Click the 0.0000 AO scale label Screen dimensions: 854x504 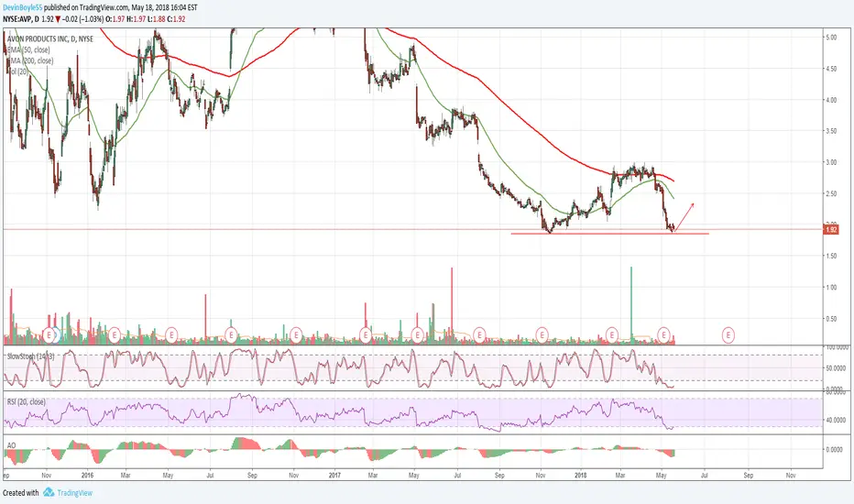pos(835,450)
